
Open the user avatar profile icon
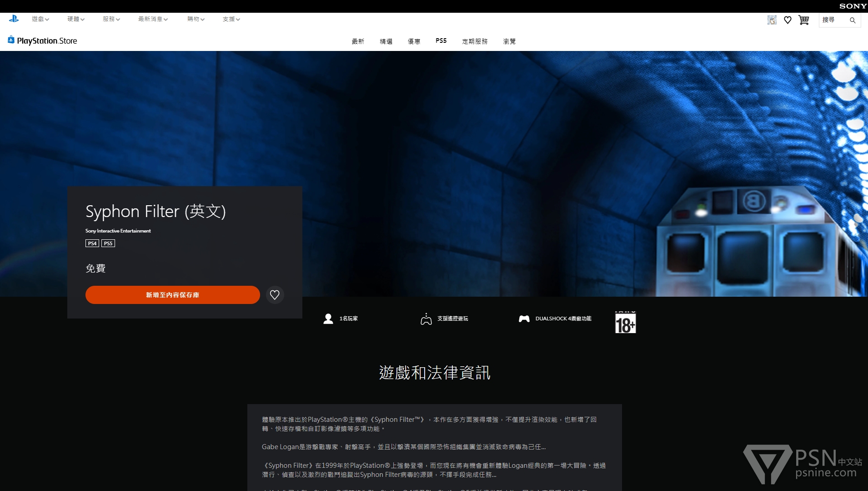772,20
